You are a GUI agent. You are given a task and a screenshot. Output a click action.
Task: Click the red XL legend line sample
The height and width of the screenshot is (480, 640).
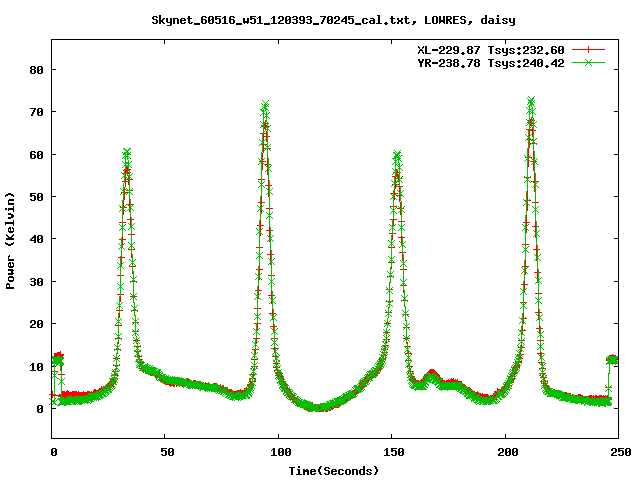point(588,50)
